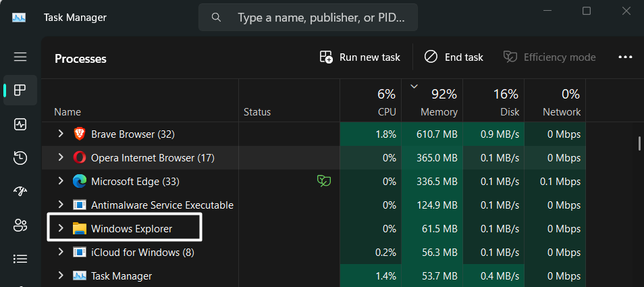This screenshot has width=644, height=287.
Task: Click the three-dot more options icon
Action: point(625,57)
